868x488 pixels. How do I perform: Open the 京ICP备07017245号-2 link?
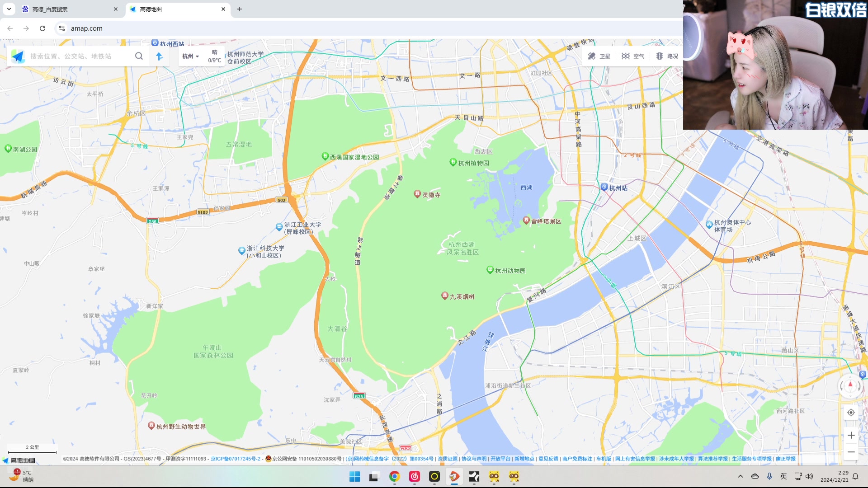[x=236, y=459]
